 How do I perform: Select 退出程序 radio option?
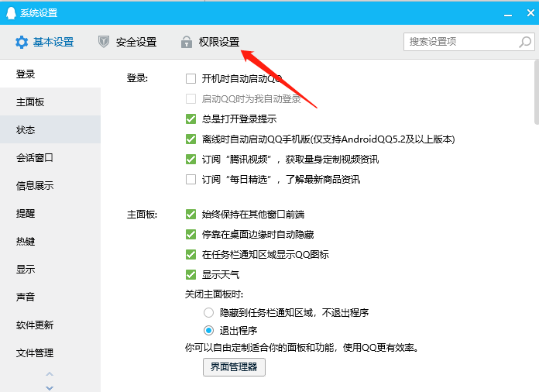click(208, 331)
